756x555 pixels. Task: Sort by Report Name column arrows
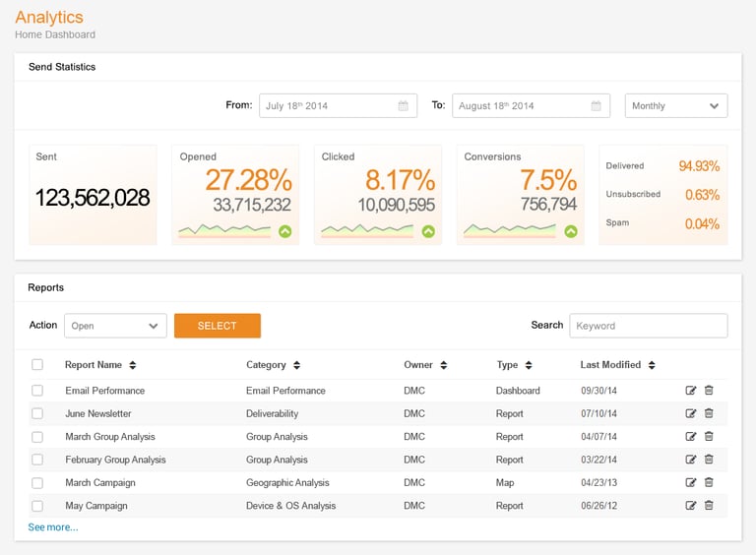pyautogui.click(x=133, y=365)
